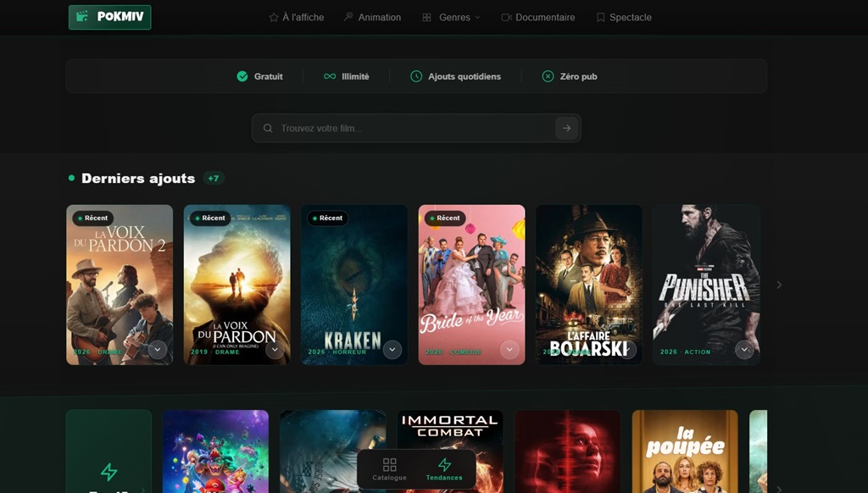The height and width of the screenshot is (493, 868).
Task: Expand details chevron on The Punisher card
Action: point(744,350)
